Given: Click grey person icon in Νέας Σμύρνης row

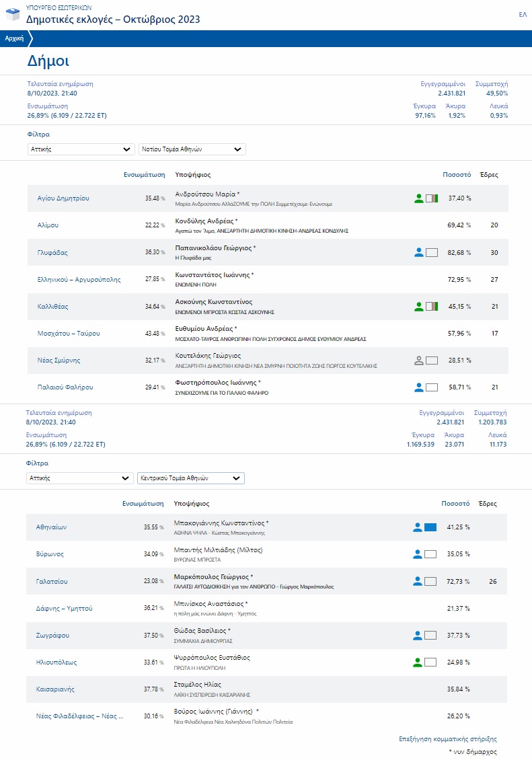Looking at the screenshot, I should [x=418, y=360].
